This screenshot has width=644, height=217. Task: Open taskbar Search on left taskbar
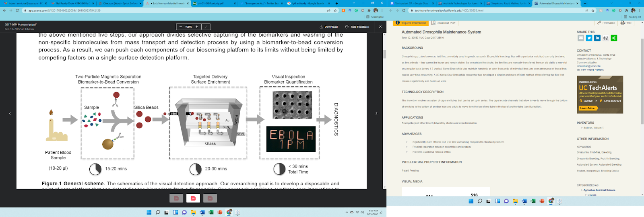click(158, 212)
